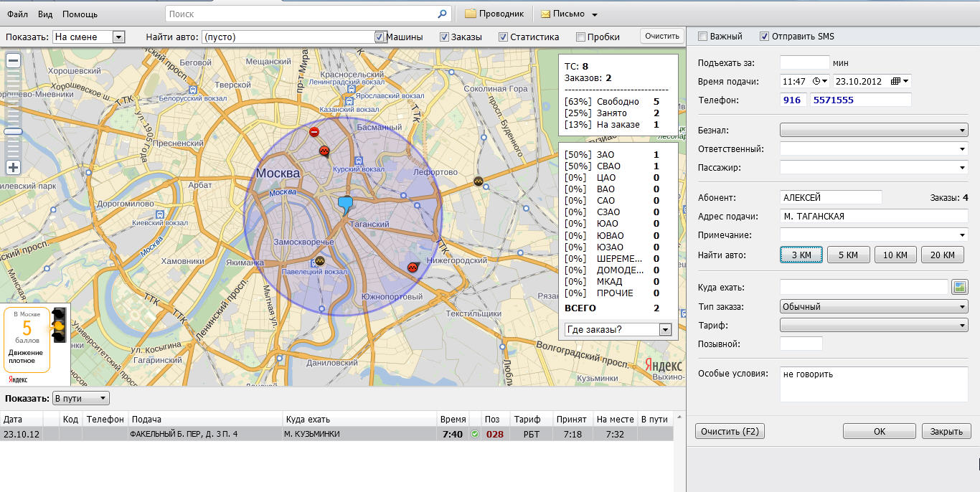This screenshot has width=980, height=492.
Task: Open Проводник from the toolbar
Action: pyautogui.click(x=494, y=14)
